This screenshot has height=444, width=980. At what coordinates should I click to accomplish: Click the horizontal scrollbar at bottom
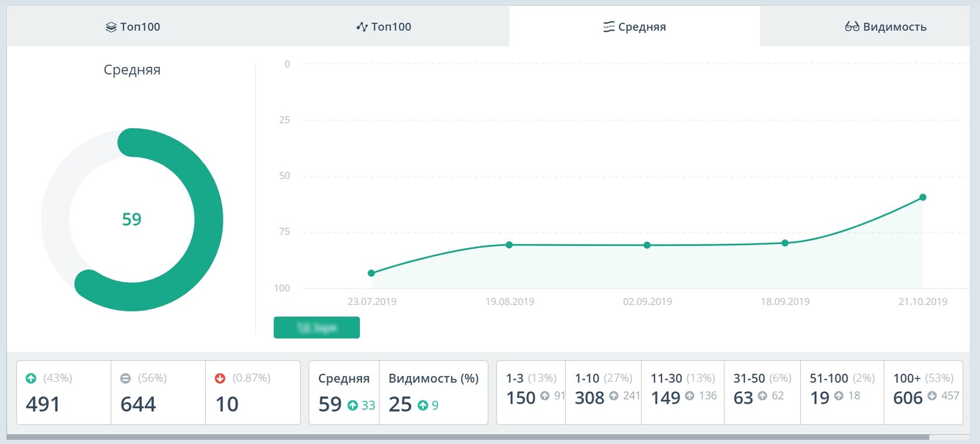(x=468, y=437)
